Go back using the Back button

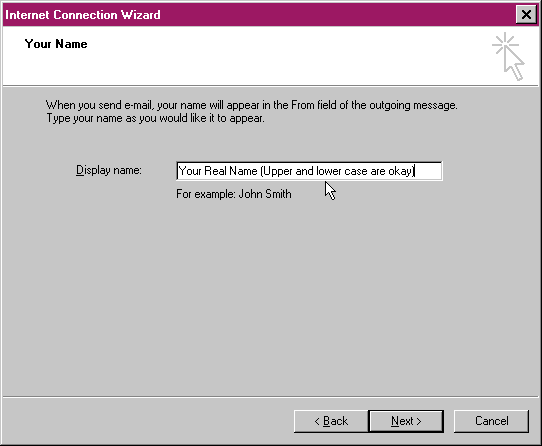(x=331, y=421)
